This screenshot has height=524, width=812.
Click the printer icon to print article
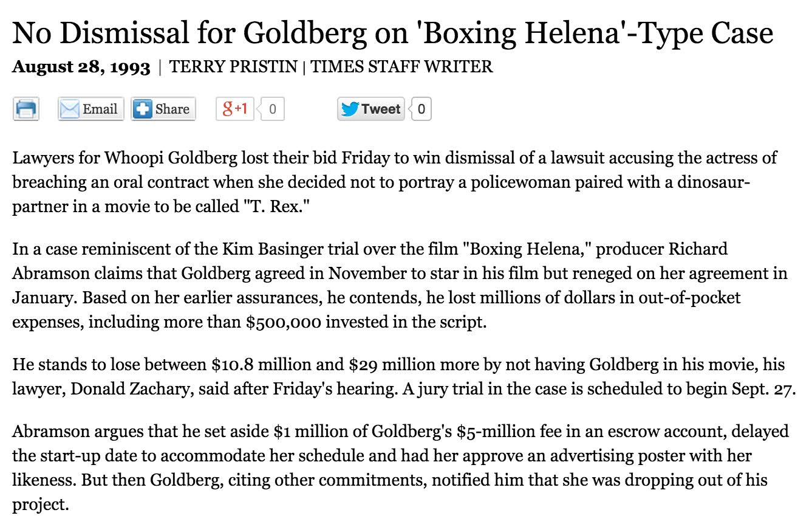click(x=26, y=109)
